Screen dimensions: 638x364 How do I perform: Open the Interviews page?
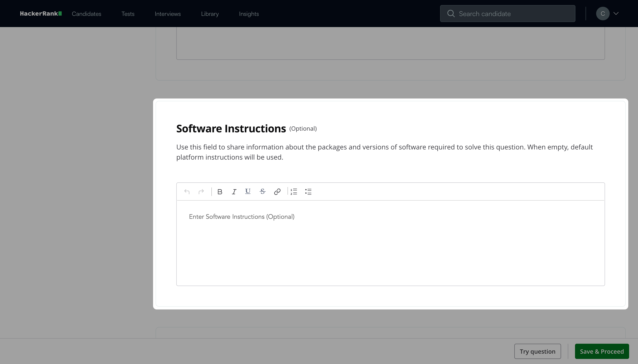click(x=167, y=14)
